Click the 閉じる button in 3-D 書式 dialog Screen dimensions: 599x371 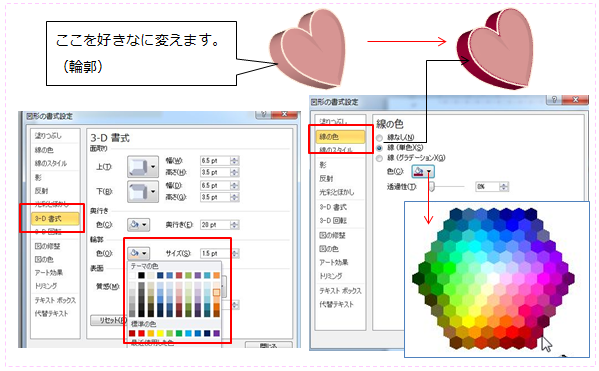[x=269, y=345]
